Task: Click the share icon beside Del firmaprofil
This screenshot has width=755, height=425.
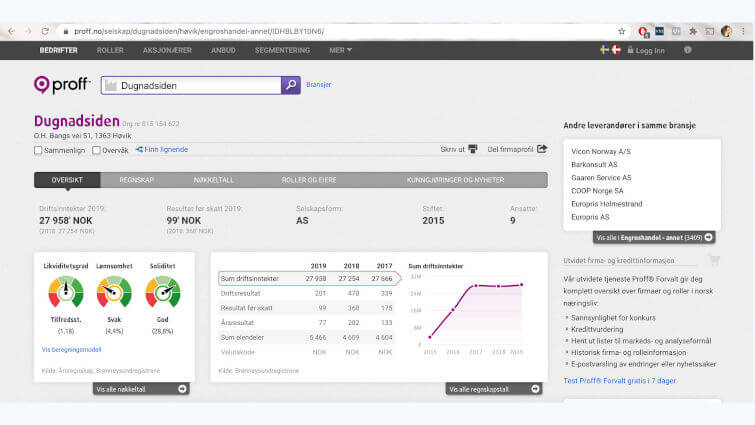Action: (x=542, y=149)
